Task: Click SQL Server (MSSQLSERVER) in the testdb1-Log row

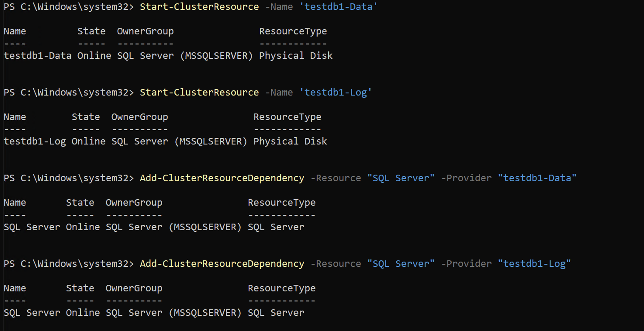Action: pos(179,142)
